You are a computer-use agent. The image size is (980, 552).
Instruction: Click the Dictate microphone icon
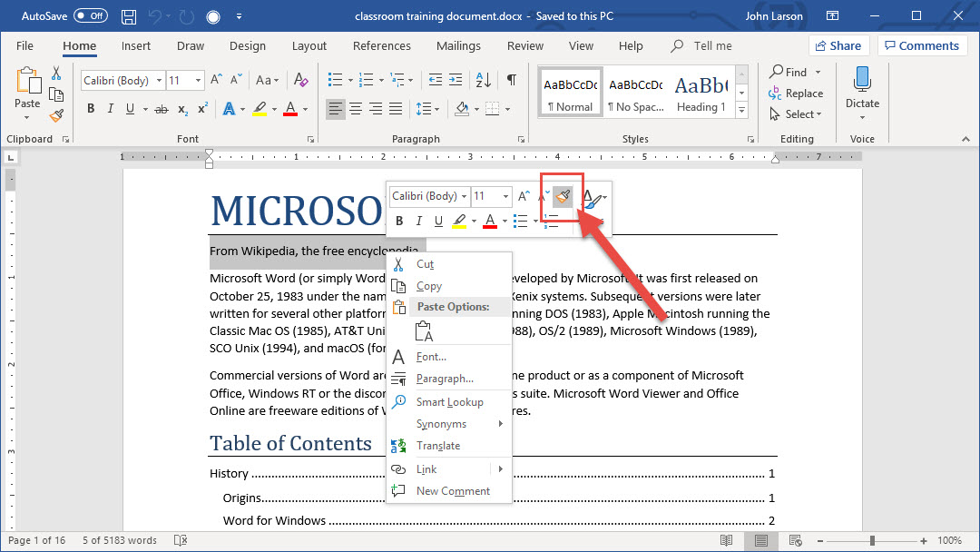(862, 80)
